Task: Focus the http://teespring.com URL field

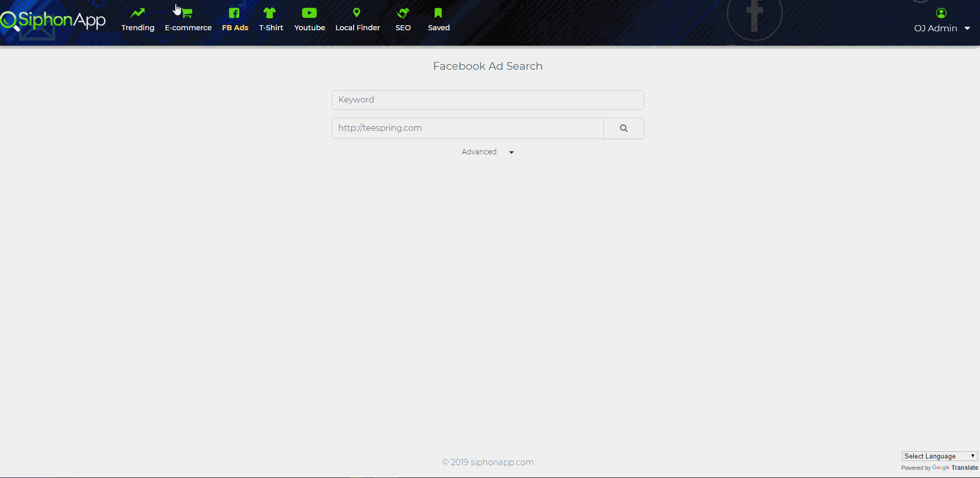Action: coord(467,128)
